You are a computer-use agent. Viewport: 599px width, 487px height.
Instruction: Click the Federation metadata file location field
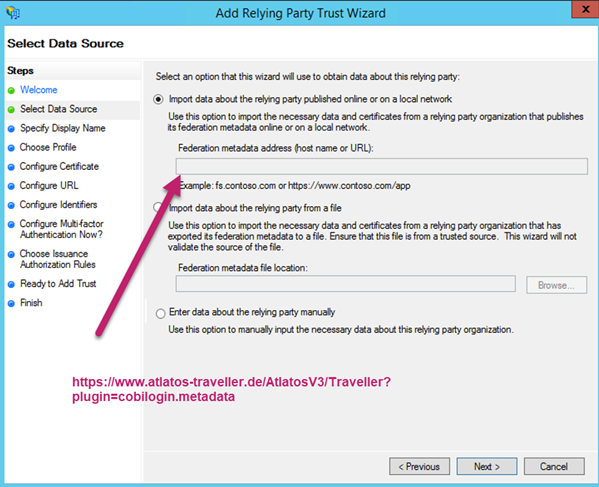pos(345,284)
